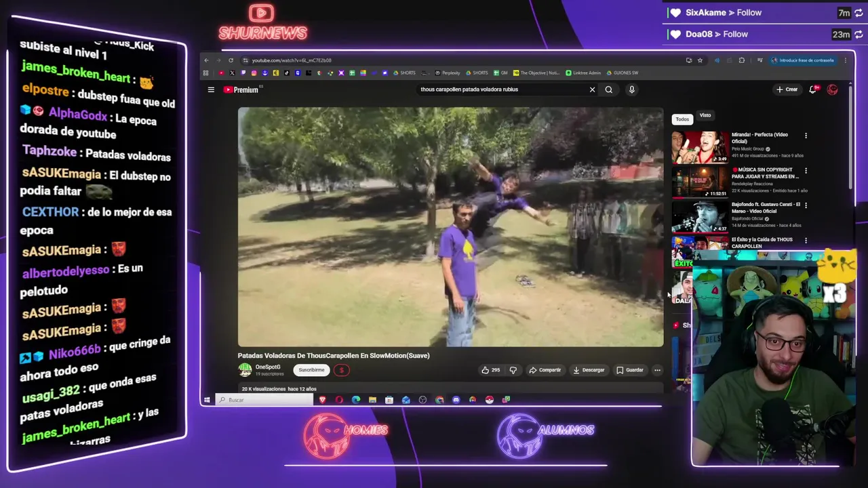868x488 pixels.
Task: Open options for Miranda! Perfecta video
Action: tap(806, 136)
